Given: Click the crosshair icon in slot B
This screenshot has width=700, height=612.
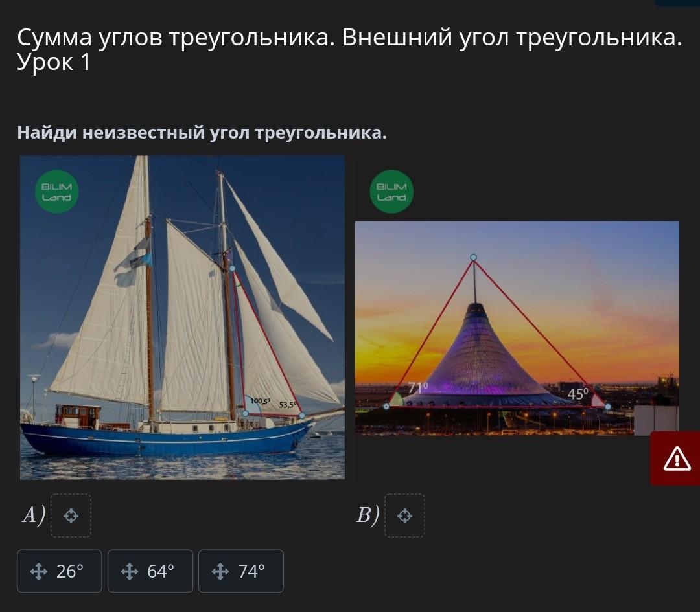Looking at the screenshot, I should [x=404, y=516].
